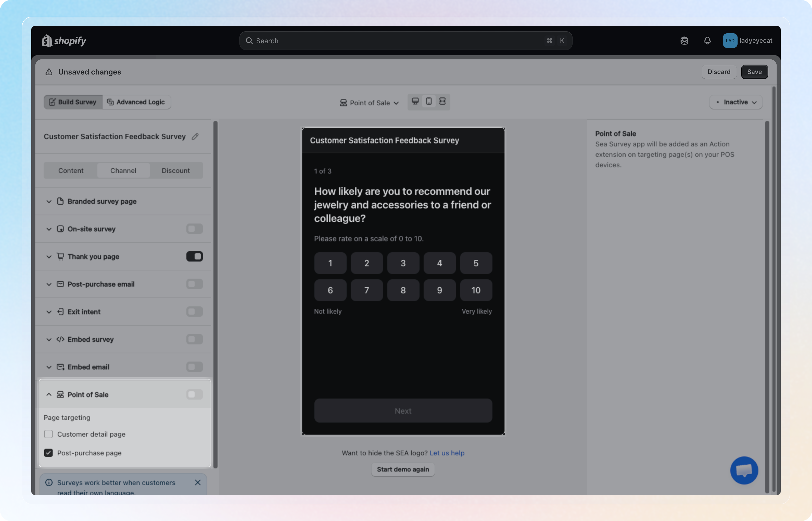Expand the Exit intent chevron
Image resolution: width=812 pixels, height=521 pixels.
(49, 312)
